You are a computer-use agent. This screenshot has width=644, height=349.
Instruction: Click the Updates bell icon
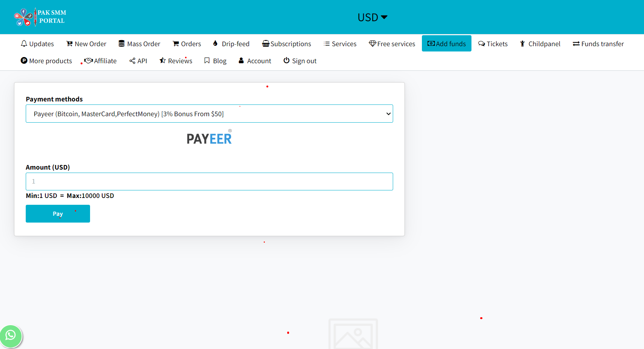click(x=24, y=44)
